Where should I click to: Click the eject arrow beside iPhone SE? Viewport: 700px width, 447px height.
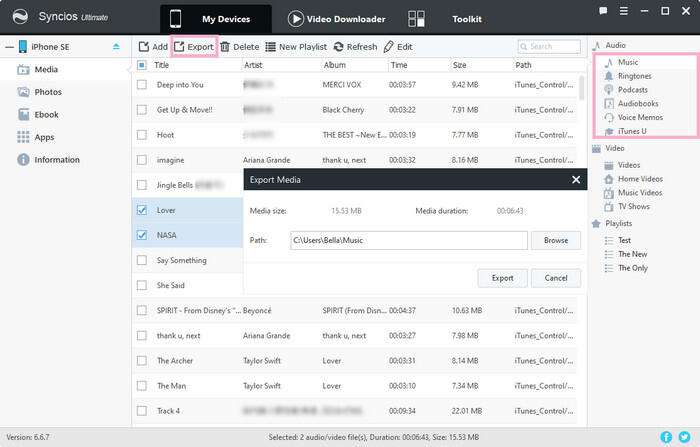[115, 47]
